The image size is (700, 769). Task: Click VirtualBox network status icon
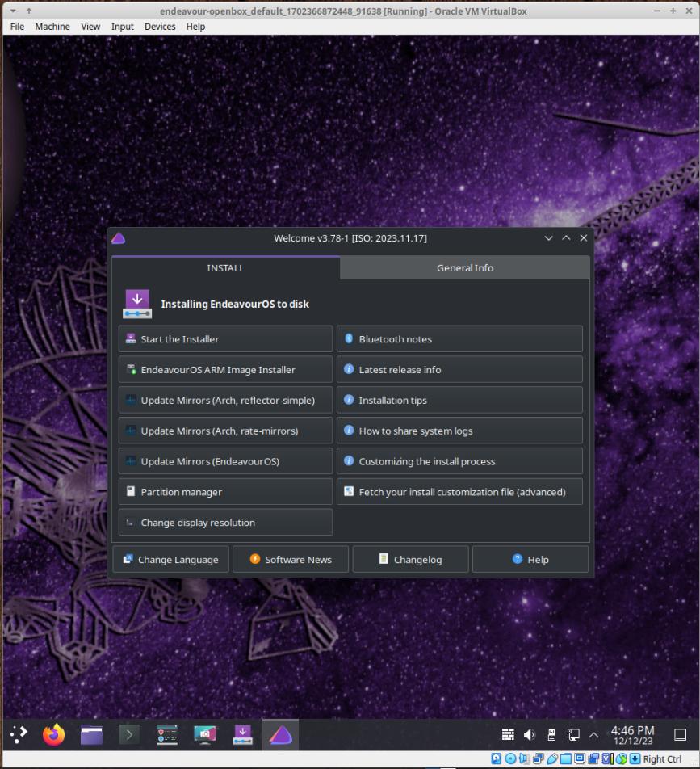[x=539, y=758]
